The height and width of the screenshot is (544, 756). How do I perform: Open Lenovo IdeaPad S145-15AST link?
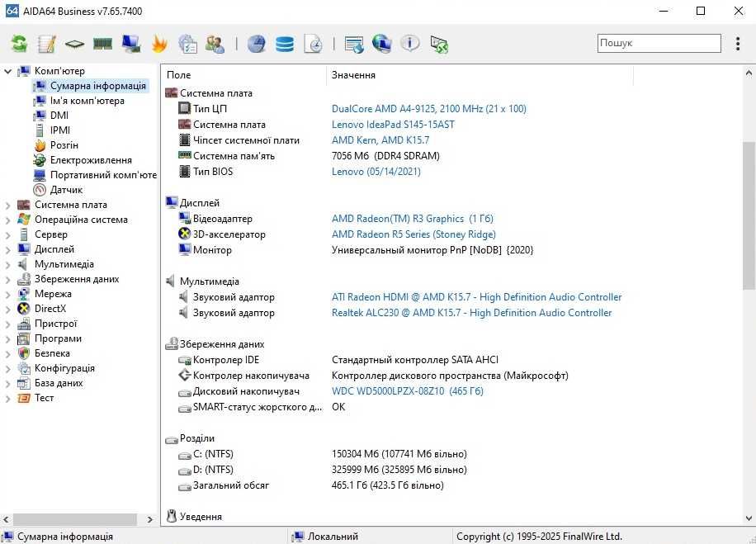click(x=393, y=125)
